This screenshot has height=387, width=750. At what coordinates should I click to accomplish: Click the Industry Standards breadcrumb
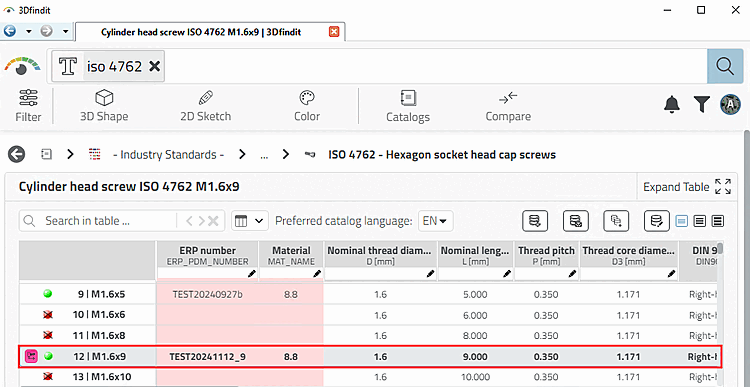coord(168,155)
